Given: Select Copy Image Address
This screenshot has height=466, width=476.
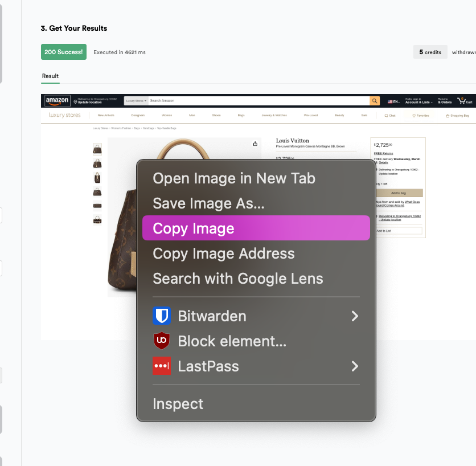Looking at the screenshot, I should 256,254.
